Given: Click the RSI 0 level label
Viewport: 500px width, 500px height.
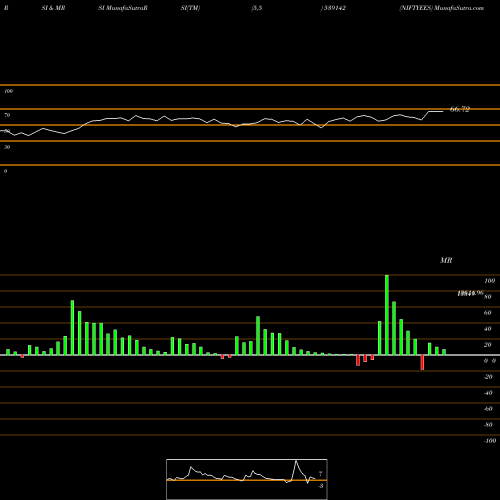Looking at the screenshot, I should coord(5,171).
